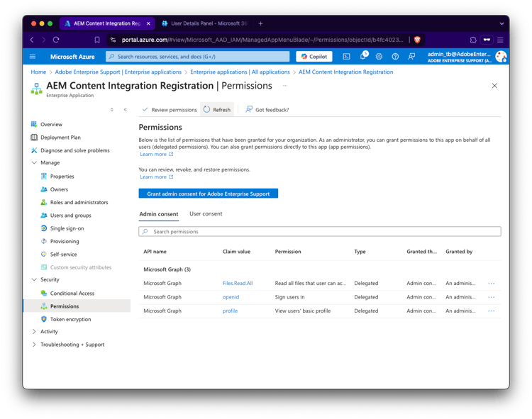Click the feedback icon in Azure header

tap(411, 57)
